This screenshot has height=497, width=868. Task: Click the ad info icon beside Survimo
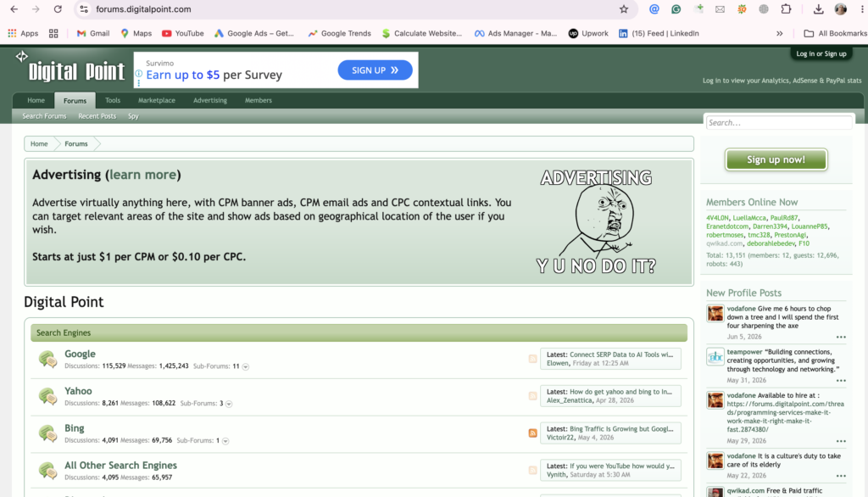(139, 75)
